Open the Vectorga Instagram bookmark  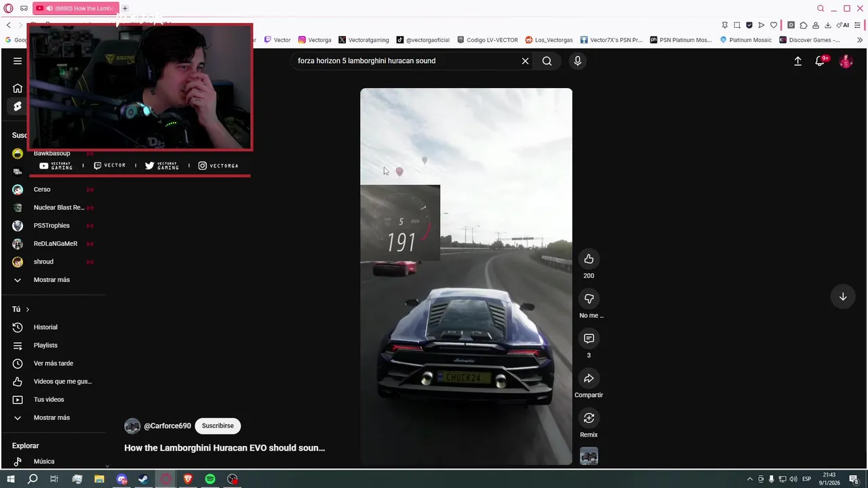pyautogui.click(x=315, y=40)
